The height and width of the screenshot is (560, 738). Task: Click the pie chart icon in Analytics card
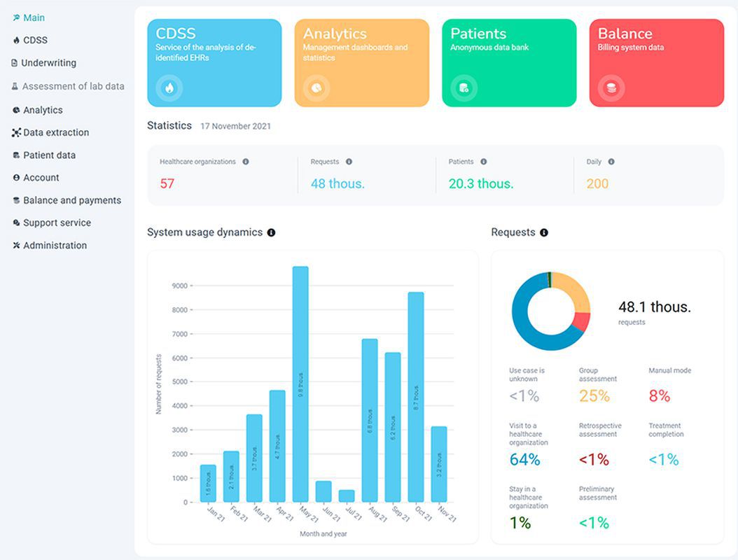pos(316,88)
